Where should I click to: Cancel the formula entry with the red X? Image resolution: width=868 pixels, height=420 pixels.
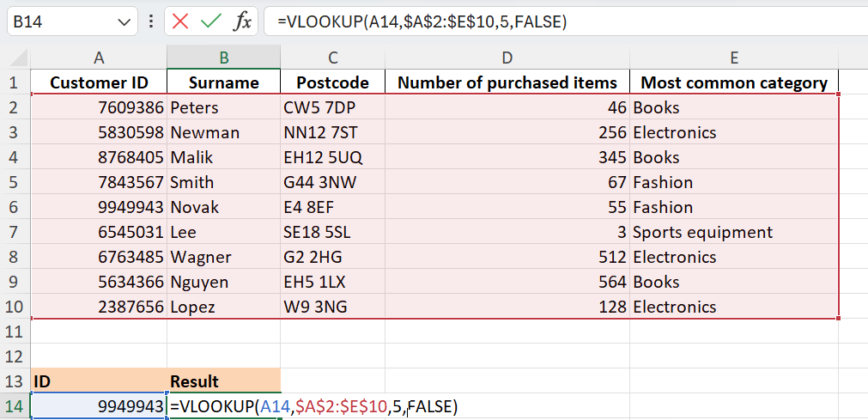[180, 21]
